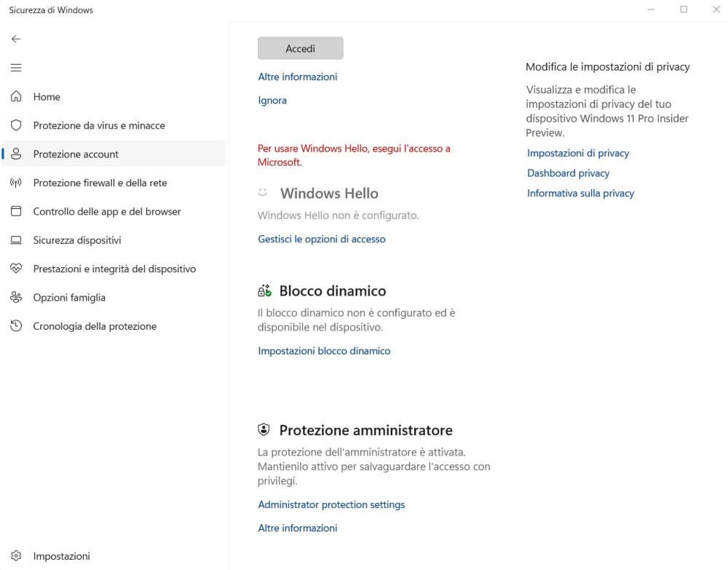Click the back arrow icon
The height and width of the screenshot is (570, 728).
(16, 39)
